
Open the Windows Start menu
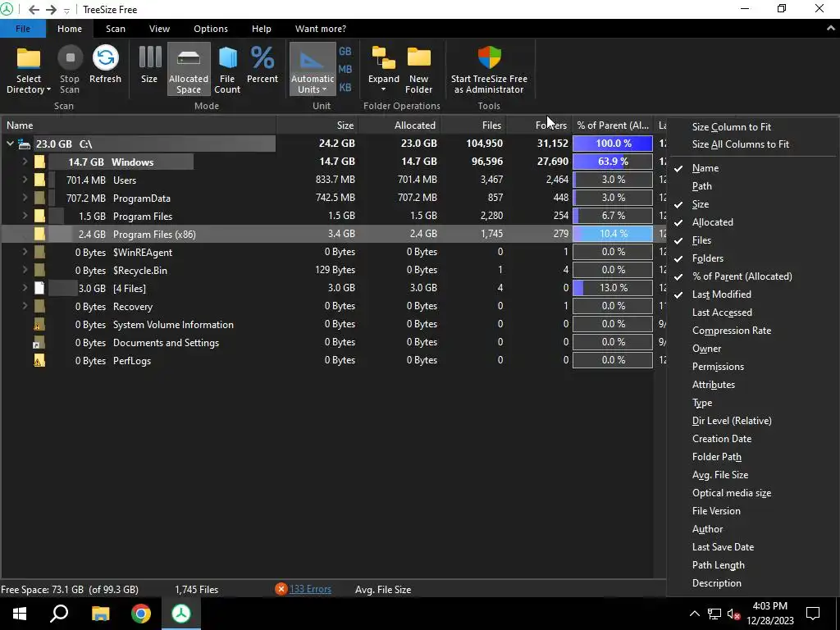20,614
